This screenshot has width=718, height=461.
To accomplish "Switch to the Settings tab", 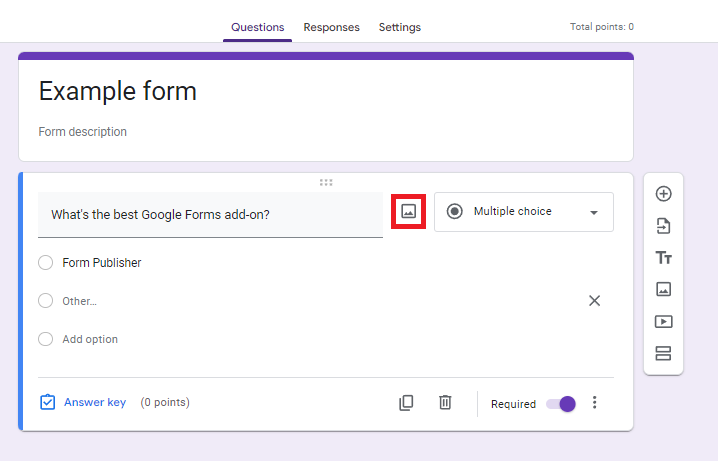I will pos(400,27).
